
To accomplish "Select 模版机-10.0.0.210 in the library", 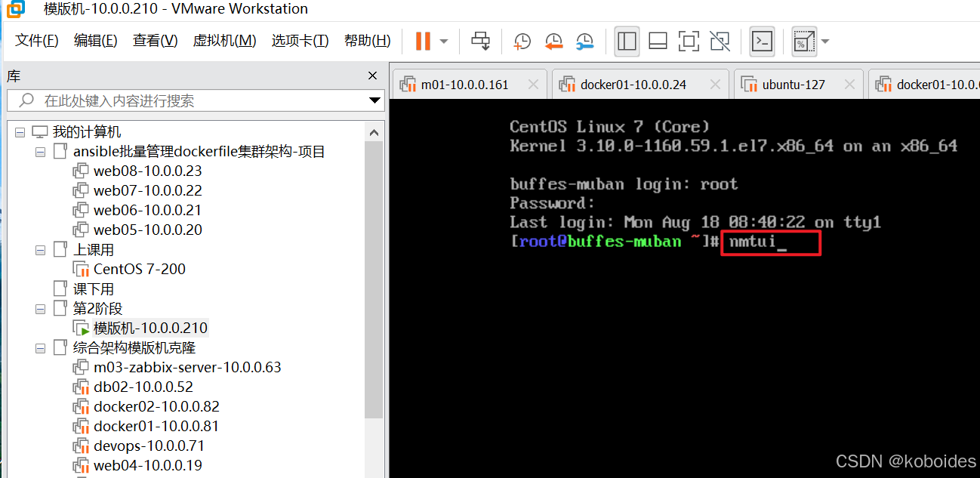I will [x=150, y=328].
